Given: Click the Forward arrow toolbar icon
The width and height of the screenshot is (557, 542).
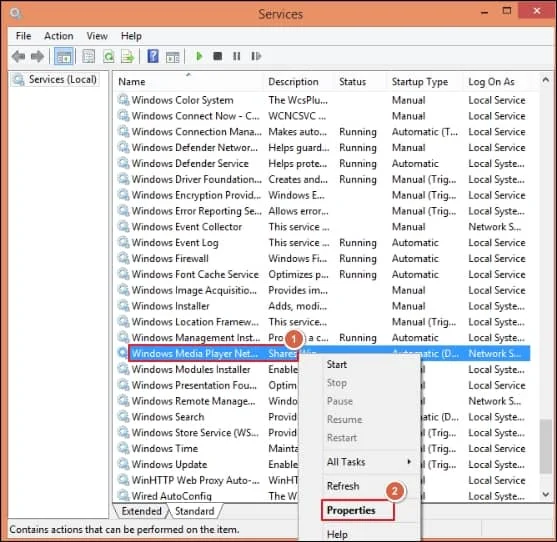Looking at the screenshot, I should pyautogui.click(x=37, y=56).
